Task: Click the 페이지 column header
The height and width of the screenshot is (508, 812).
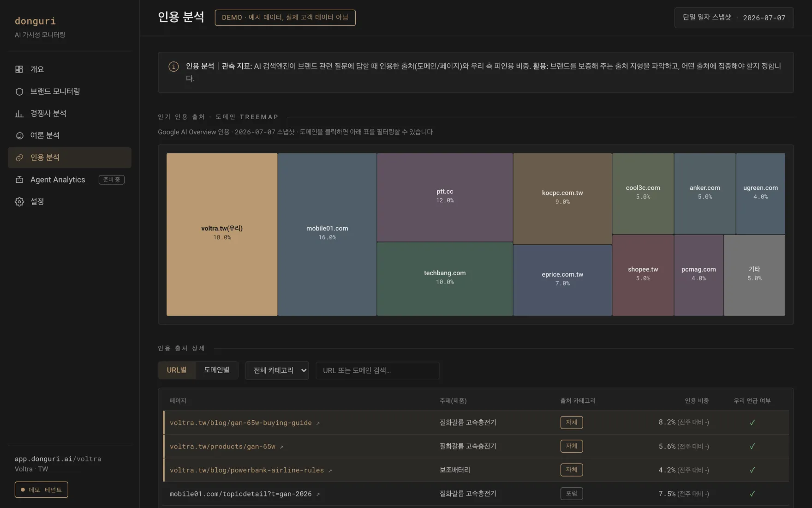Action: (x=178, y=401)
